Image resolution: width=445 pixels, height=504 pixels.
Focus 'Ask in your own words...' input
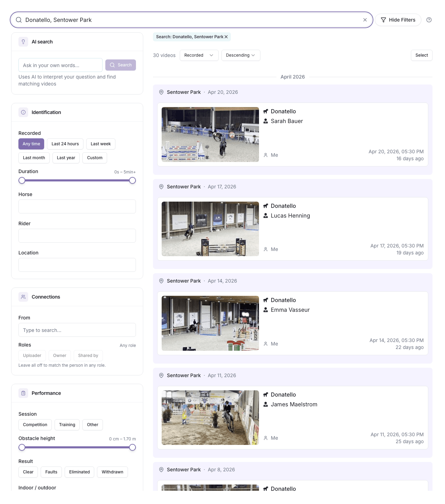coord(60,65)
